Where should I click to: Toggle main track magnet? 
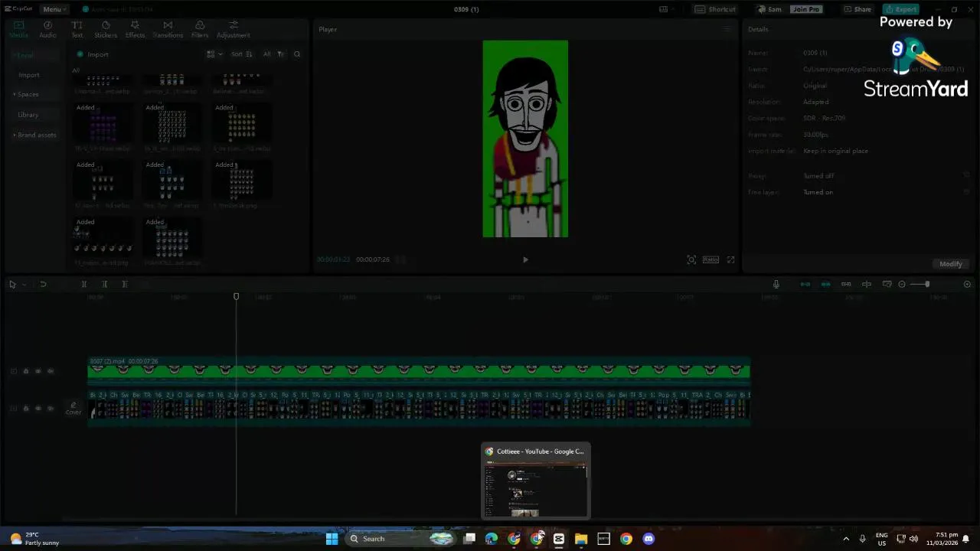pyautogui.click(x=805, y=284)
